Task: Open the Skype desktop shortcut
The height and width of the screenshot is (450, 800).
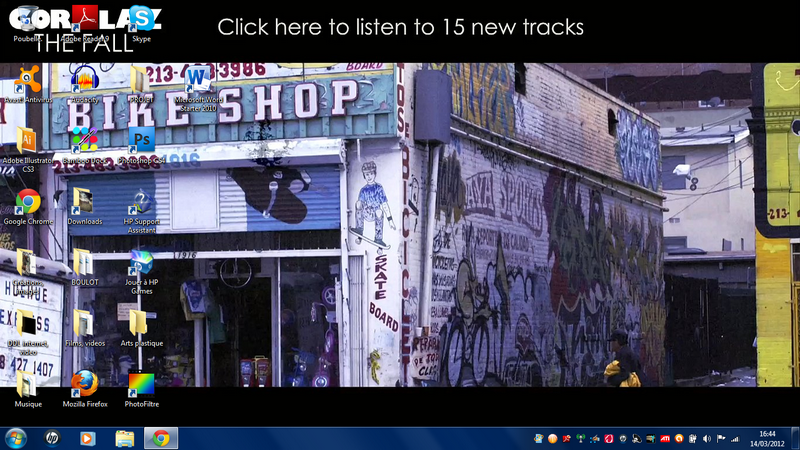Action: coord(141,24)
